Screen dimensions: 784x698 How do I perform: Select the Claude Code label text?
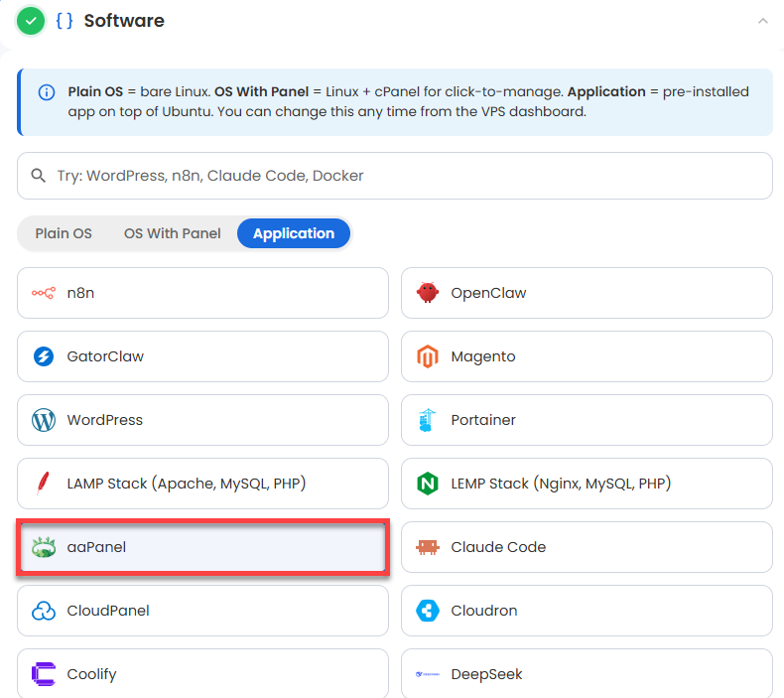point(498,547)
